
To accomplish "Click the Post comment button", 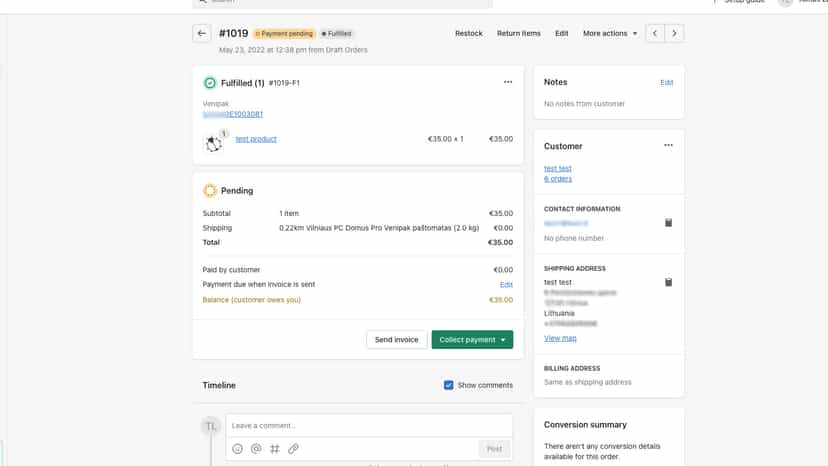I will pyautogui.click(x=494, y=449).
